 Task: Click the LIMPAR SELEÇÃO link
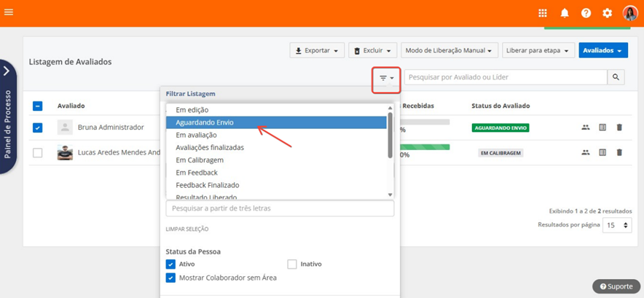coord(186,230)
